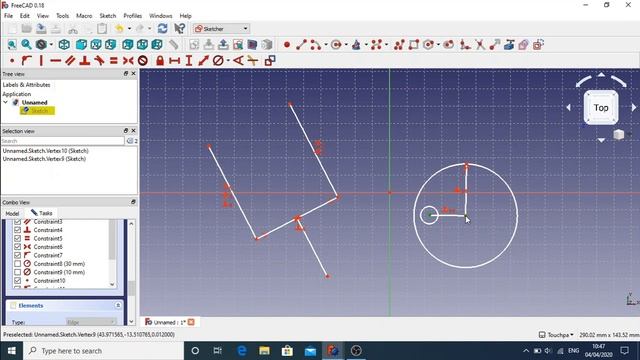Create a point in sketch

pos(287,44)
